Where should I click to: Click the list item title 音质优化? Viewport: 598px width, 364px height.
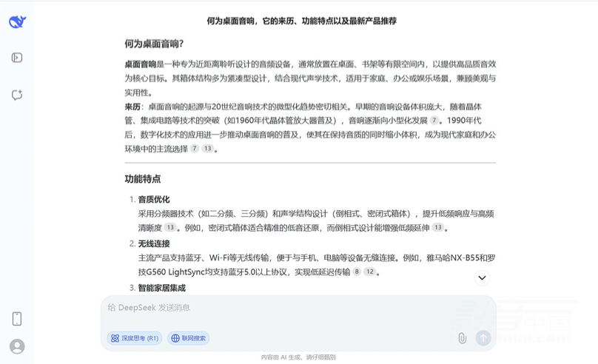tap(154, 199)
